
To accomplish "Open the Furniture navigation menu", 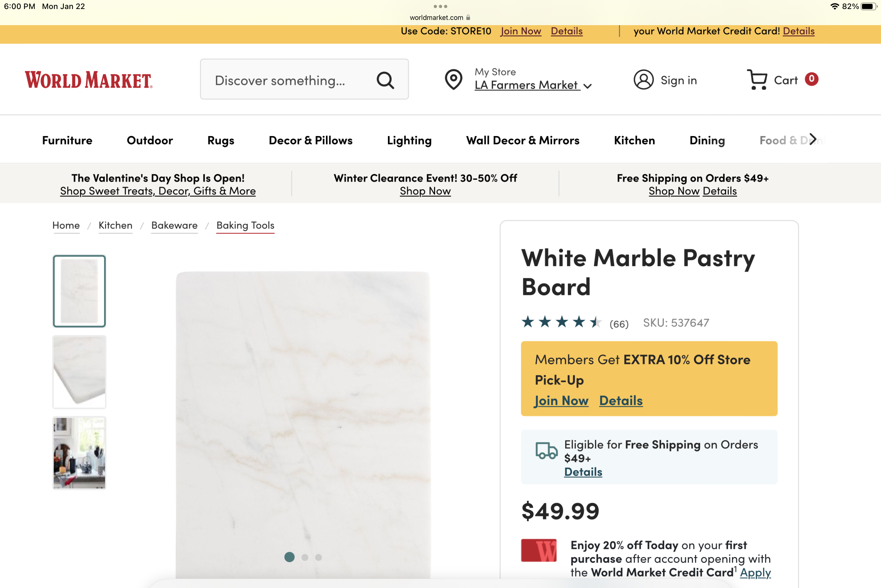I will coord(67,140).
